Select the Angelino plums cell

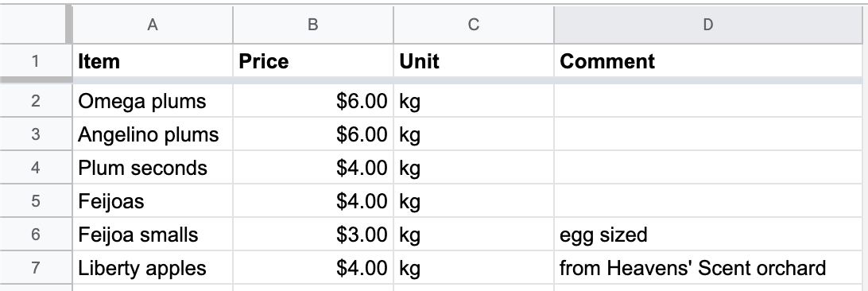pyautogui.click(x=153, y=134)
